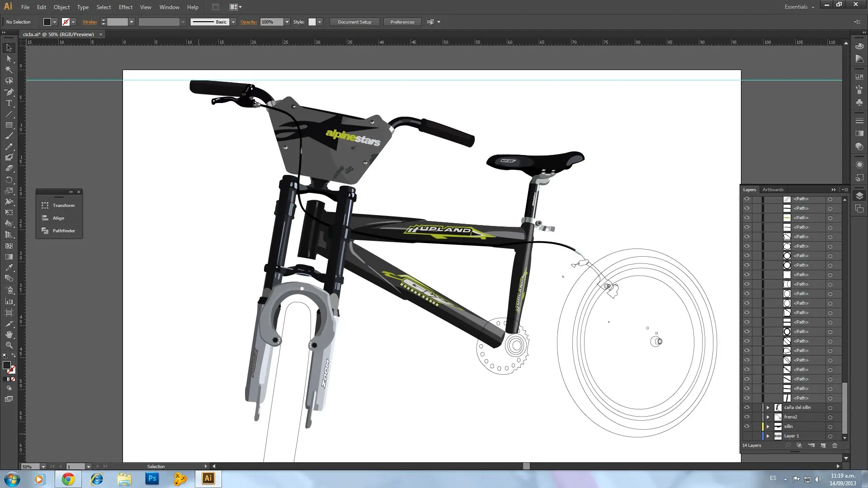
Task: Open Photoshop from the taskbar
Action: [152, 479]
